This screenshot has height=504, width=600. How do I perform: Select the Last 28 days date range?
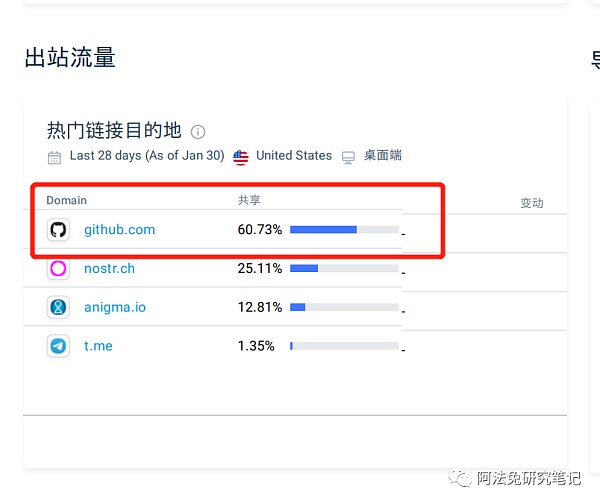coord(146,156)
